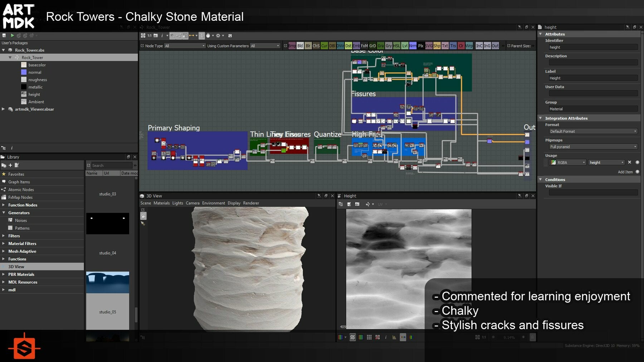Open the Node Type filter dropdown
The width and height of the screenshot is (644, 362).
[185, 46]
